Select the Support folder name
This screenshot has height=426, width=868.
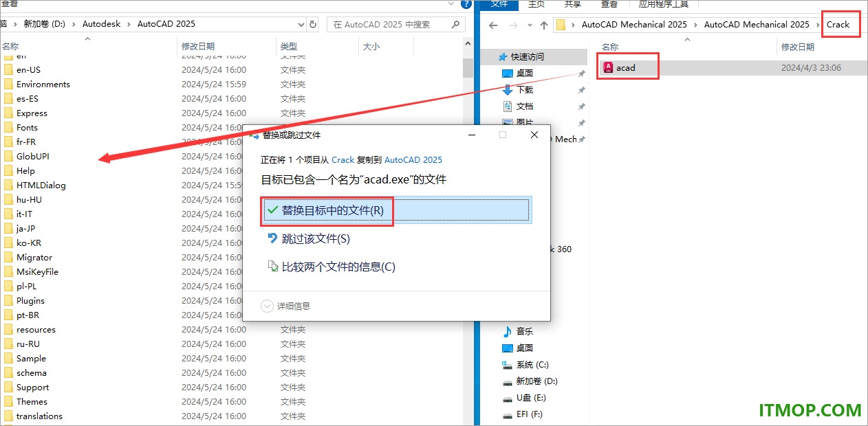[33, 387]
